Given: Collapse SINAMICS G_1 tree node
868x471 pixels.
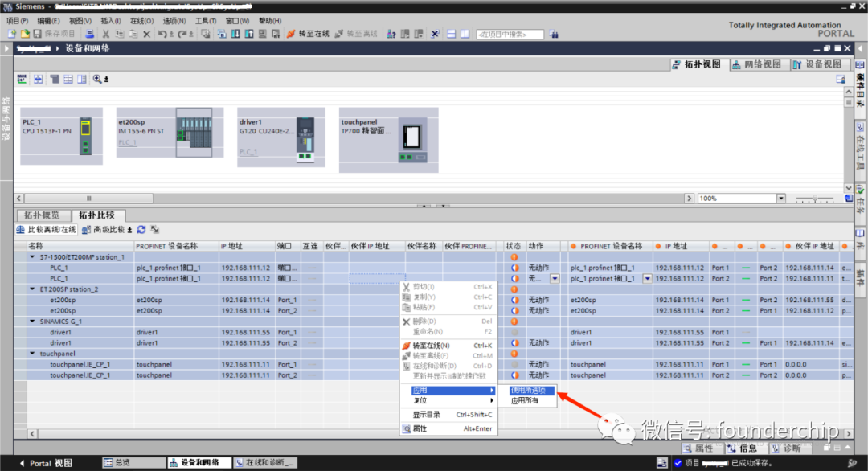Looking at the screenshot, I should coord(32,321).
